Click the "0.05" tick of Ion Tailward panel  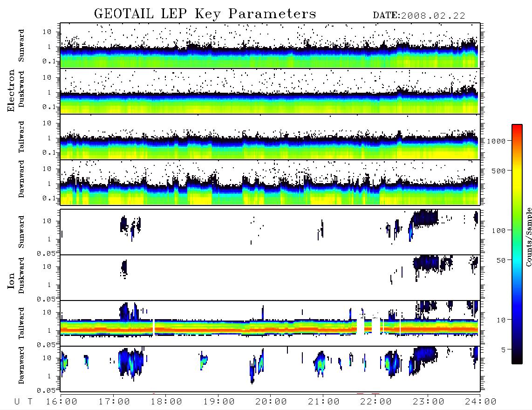click(x=46, y=344)
